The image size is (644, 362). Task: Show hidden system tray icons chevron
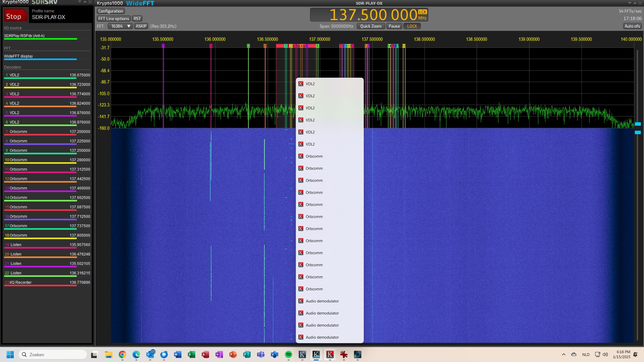click(x=563, y=354)
